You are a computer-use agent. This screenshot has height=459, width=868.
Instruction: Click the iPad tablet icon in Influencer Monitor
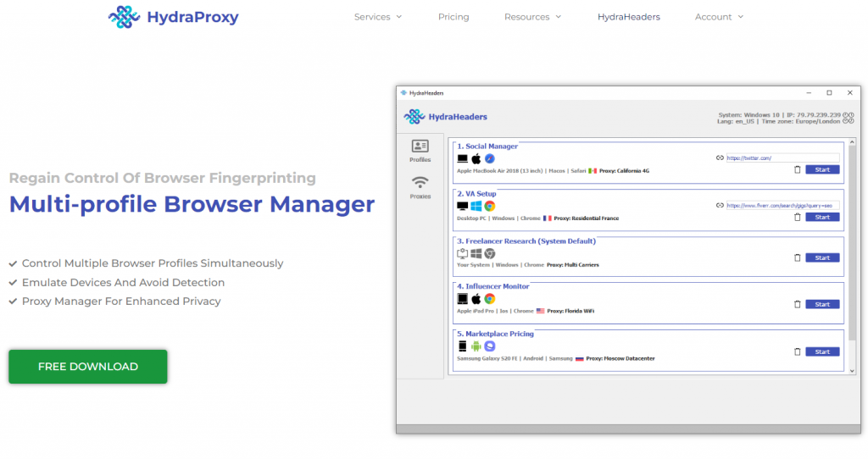pyautogui.click(x=462, y=299)
